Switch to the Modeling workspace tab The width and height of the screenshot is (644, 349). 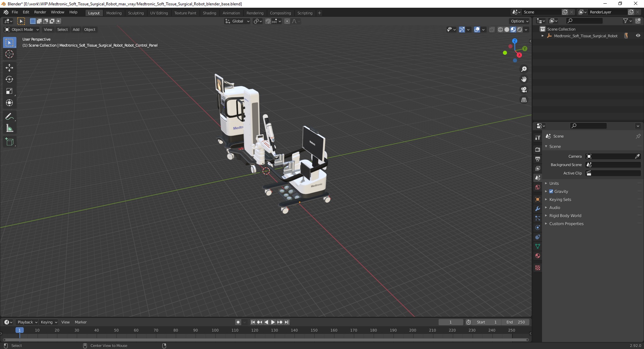[114, 13]
